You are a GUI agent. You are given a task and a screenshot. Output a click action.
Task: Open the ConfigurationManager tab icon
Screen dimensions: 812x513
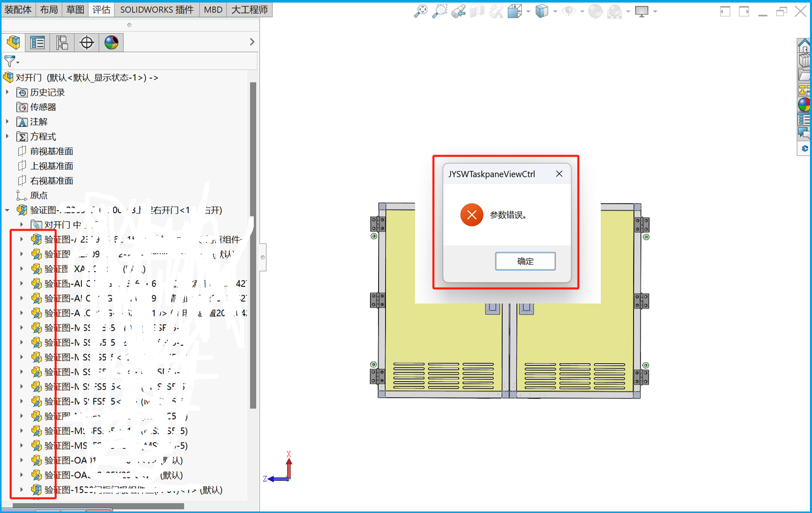[x=62, y=42]
